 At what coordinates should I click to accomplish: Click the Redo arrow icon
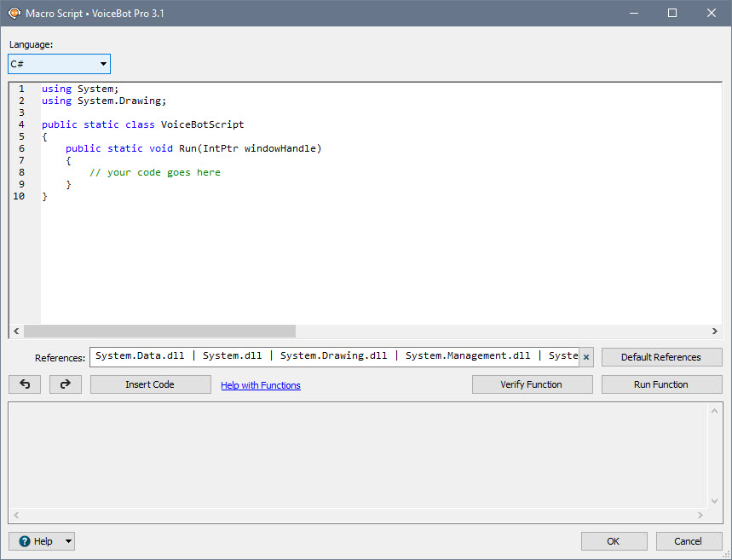click(x=65, y=384)
